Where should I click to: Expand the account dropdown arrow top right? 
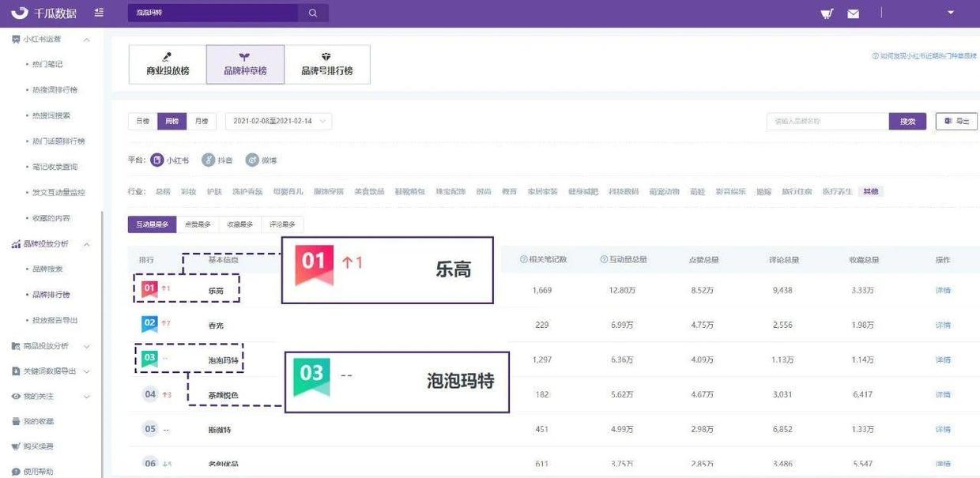tap(950, 12)
